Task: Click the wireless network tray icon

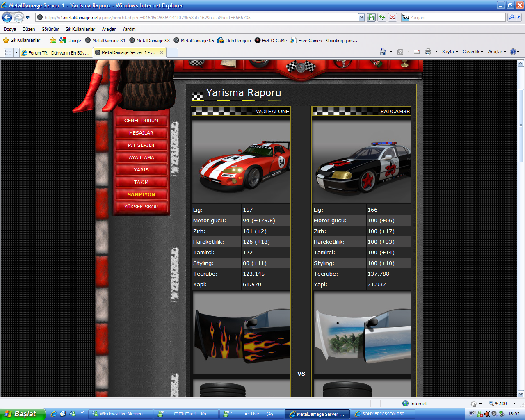Action: (x=472, y=414)
